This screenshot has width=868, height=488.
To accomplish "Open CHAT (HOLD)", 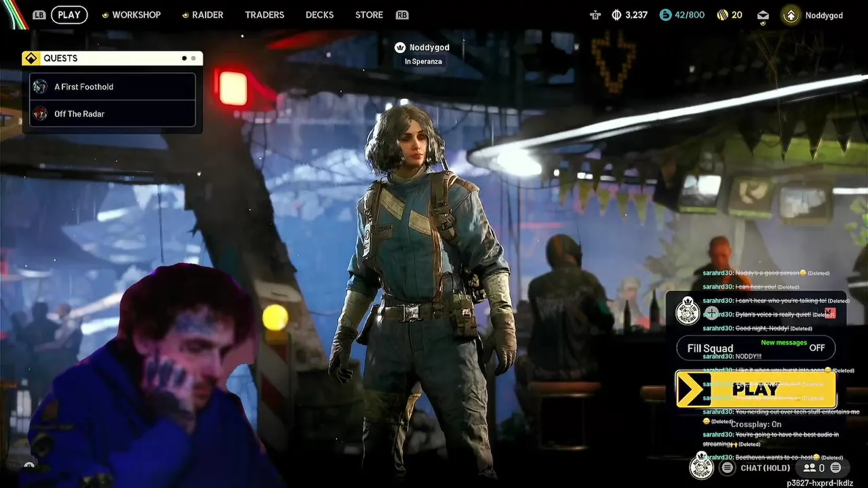I will pyautogui.click(x=766, y=468).
